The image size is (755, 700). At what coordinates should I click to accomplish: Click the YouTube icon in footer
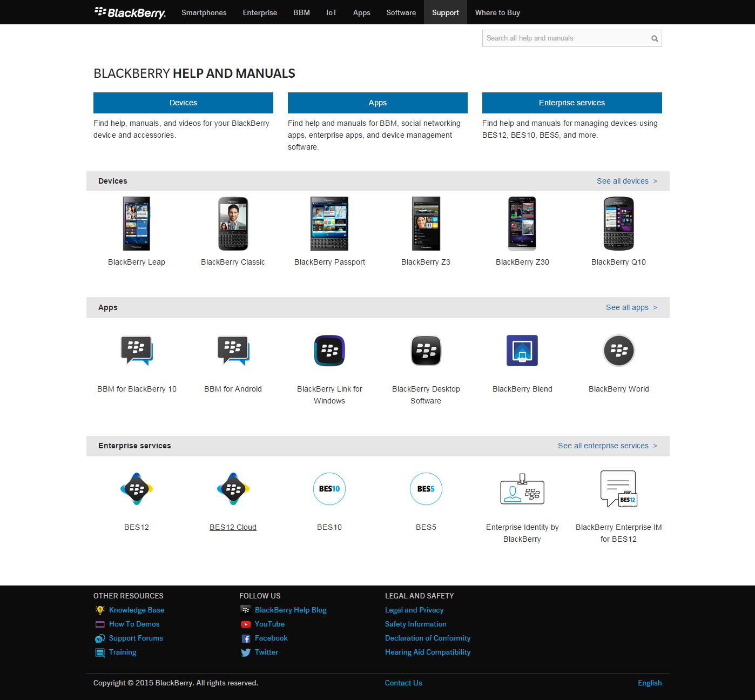tap(246, 624)
